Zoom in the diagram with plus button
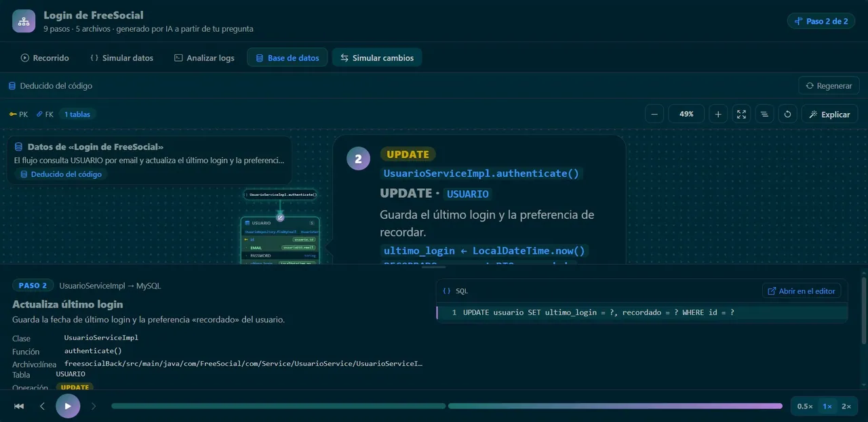This screenshot has height=422, width=868. (x=718, y=114)
